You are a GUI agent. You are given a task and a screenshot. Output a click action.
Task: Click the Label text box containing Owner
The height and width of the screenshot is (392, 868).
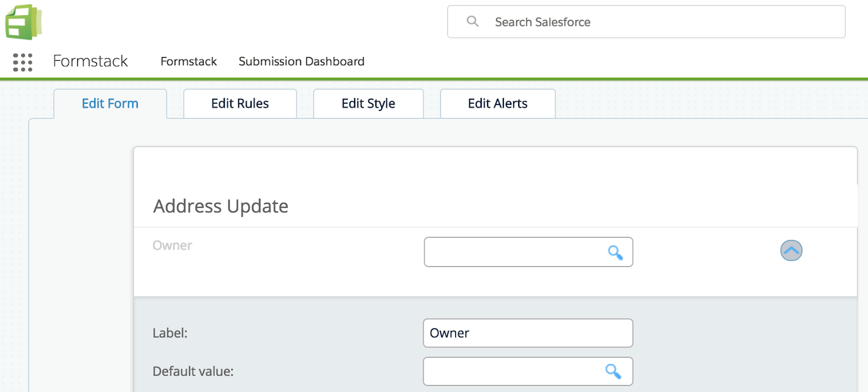pyautogui.click(x=527, y=333)
